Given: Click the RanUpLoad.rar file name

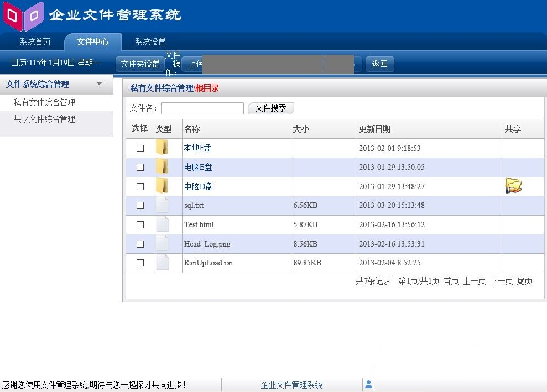Looking at the screenshot, I should (x=209, y=263).
